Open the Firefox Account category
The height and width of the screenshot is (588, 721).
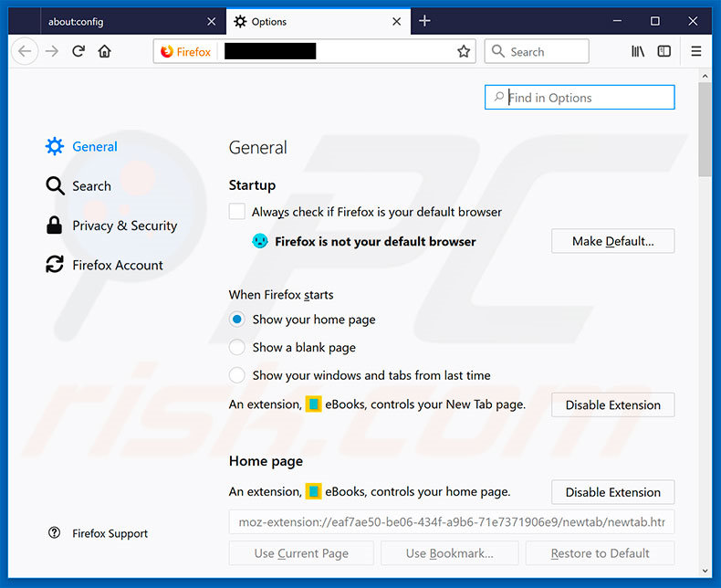pos(104,265)
